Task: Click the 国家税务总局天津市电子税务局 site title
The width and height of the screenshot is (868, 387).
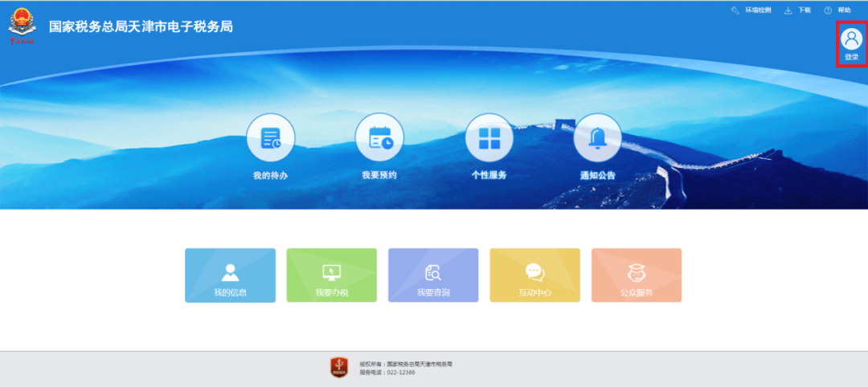Action: (x=141, y=26)
